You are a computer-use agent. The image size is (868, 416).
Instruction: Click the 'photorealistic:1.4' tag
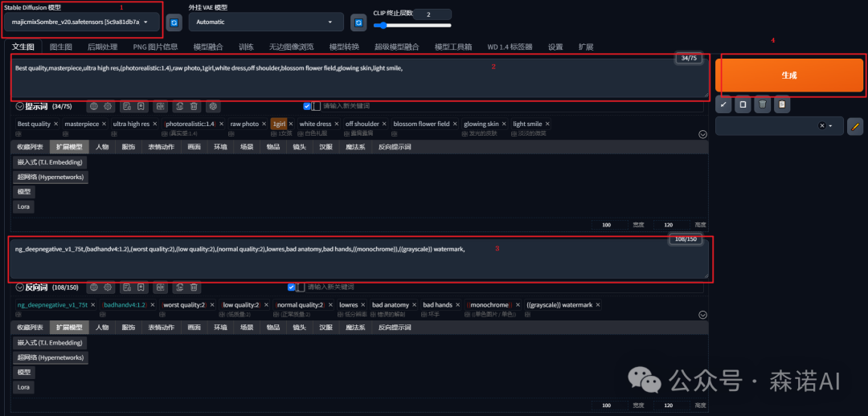tap(190, 124)
